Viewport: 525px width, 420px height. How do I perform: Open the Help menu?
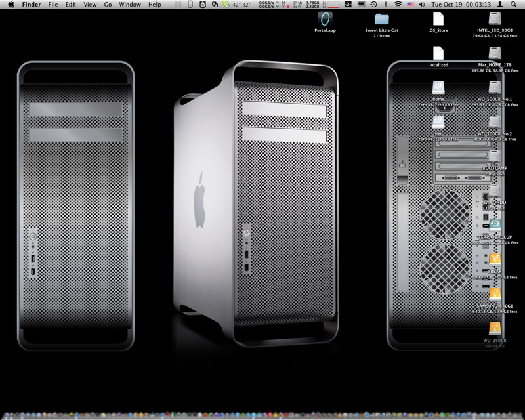[155, 5]
